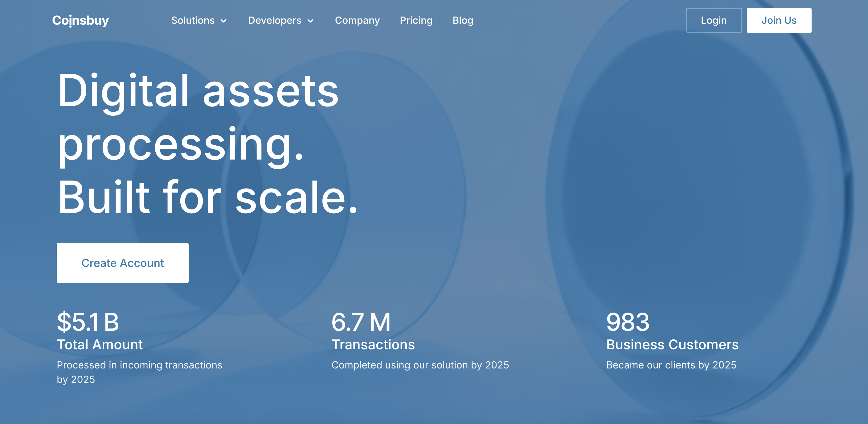Click the Login button

pos(714,20)
